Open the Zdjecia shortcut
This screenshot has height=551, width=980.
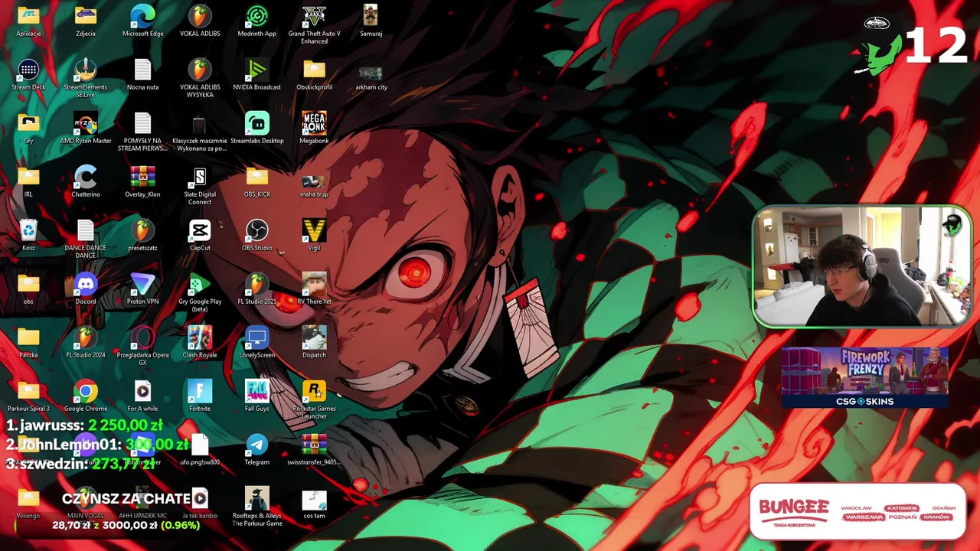[x=86, y=21]
